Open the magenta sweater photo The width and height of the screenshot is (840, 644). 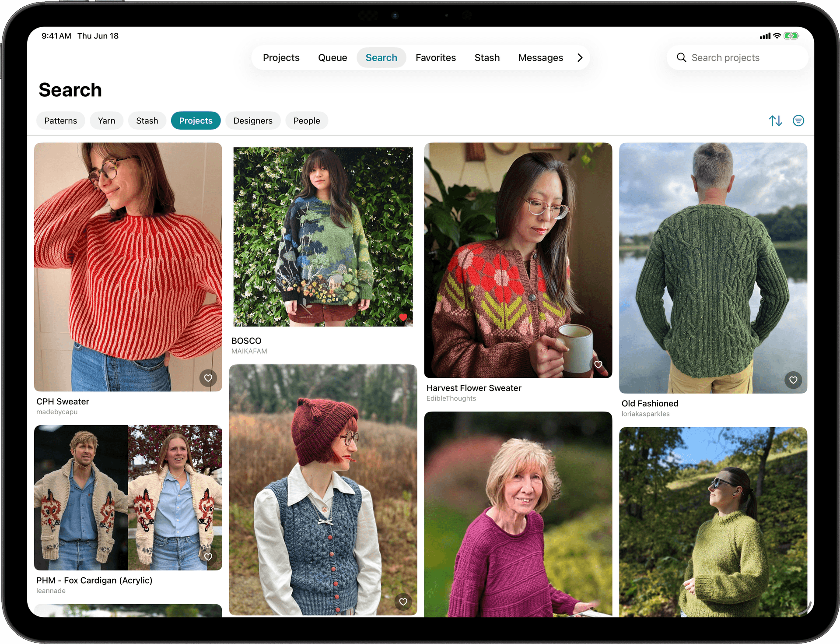tap(518, 514)
